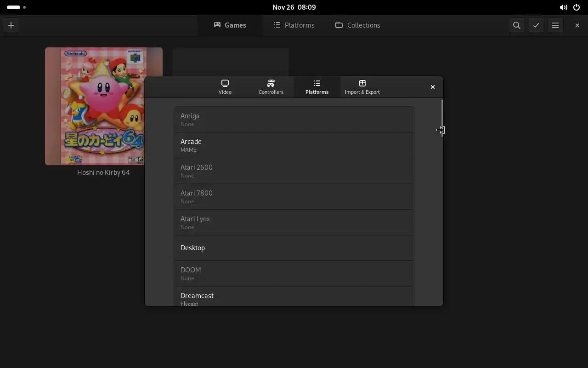This screenshot has width=588, height=368.
Task: Switch to the Collections tab
Action: pyautogui.click(x=358, y=25)
